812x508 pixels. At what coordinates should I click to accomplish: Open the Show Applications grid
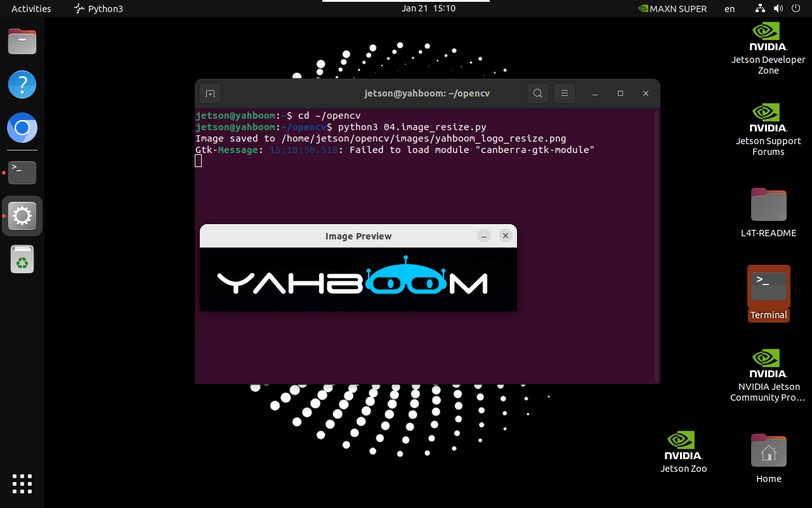point(22,484)
